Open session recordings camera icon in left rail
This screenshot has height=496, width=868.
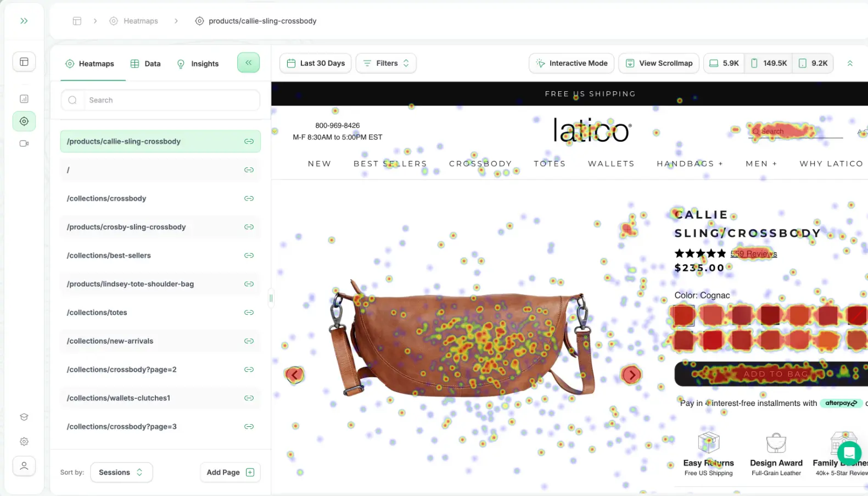tap(24, 143)
